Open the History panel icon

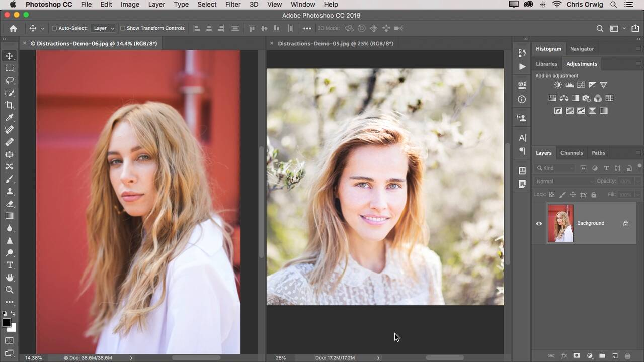point(522,53)
